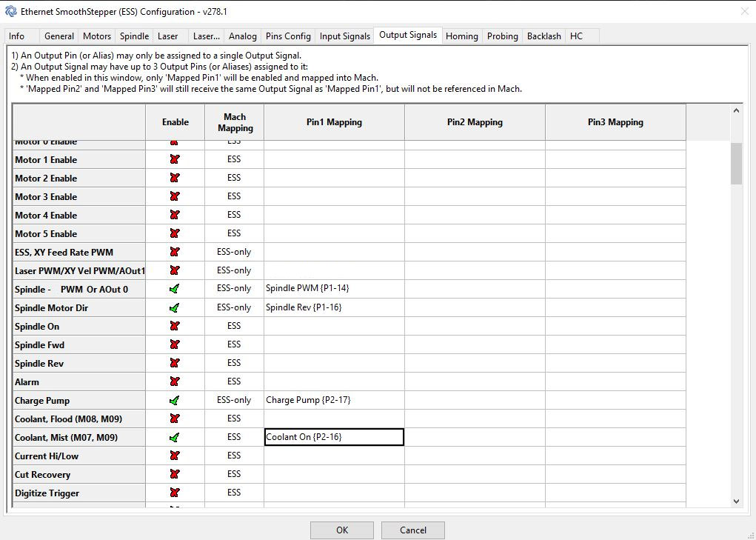The image size is (756, 540).
Task: Go to the Probing tab
Action: (502, 36)
